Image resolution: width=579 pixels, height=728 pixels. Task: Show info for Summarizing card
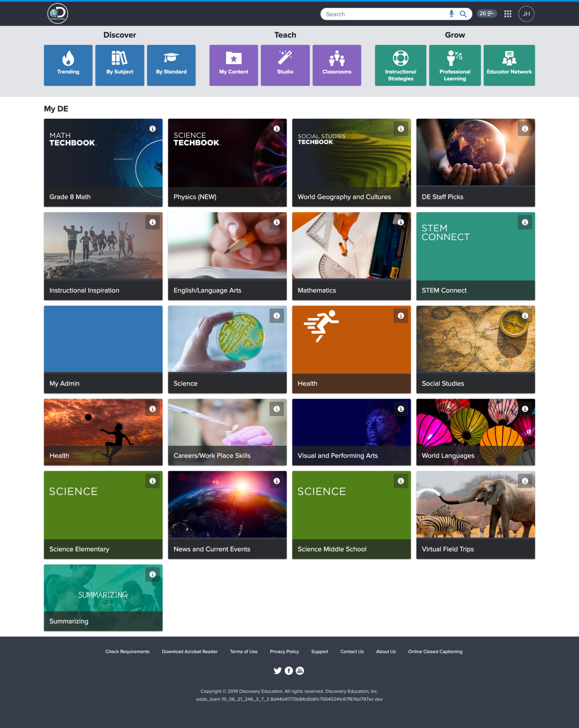tap(153, 575)
